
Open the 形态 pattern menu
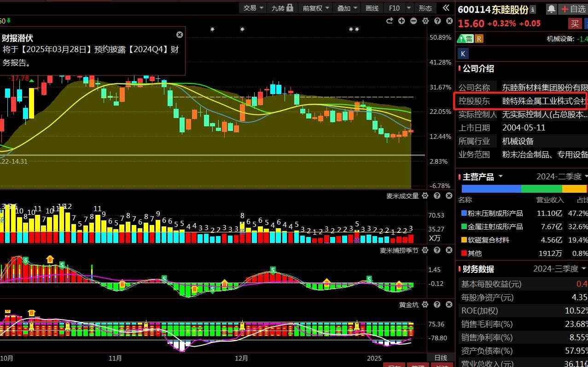point(425,8)
